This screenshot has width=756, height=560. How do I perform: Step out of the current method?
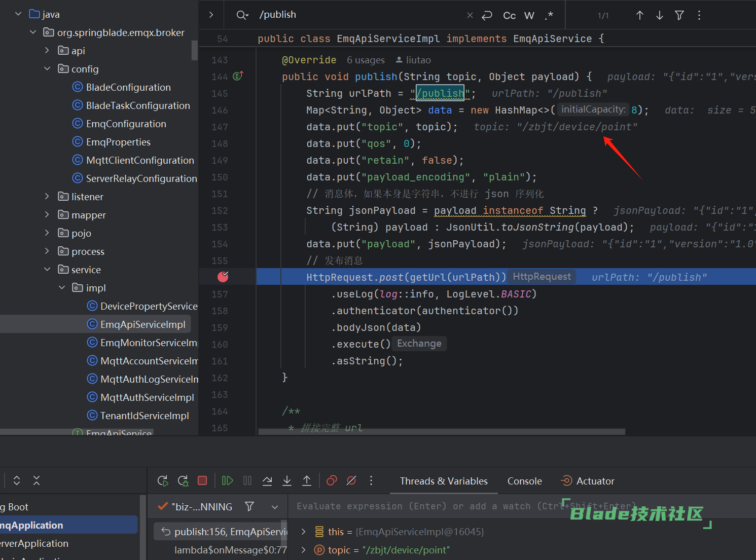[307, 480]
